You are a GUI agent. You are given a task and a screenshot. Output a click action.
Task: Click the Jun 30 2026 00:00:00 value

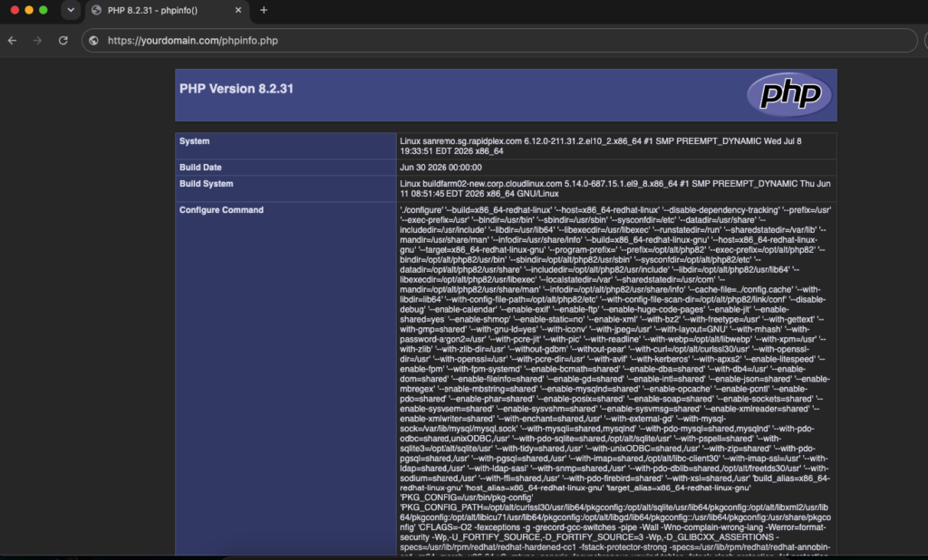tap(441, 168)
